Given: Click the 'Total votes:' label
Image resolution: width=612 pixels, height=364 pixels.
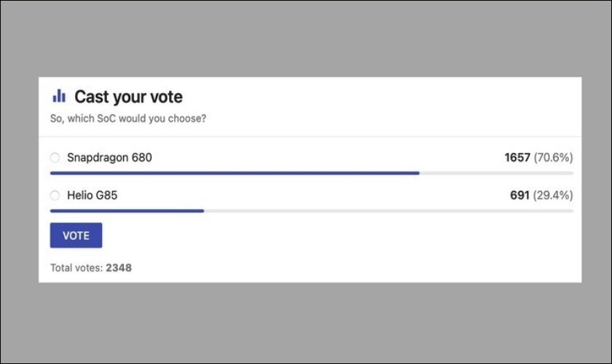Looking at the screenshot, I should 76,268.
